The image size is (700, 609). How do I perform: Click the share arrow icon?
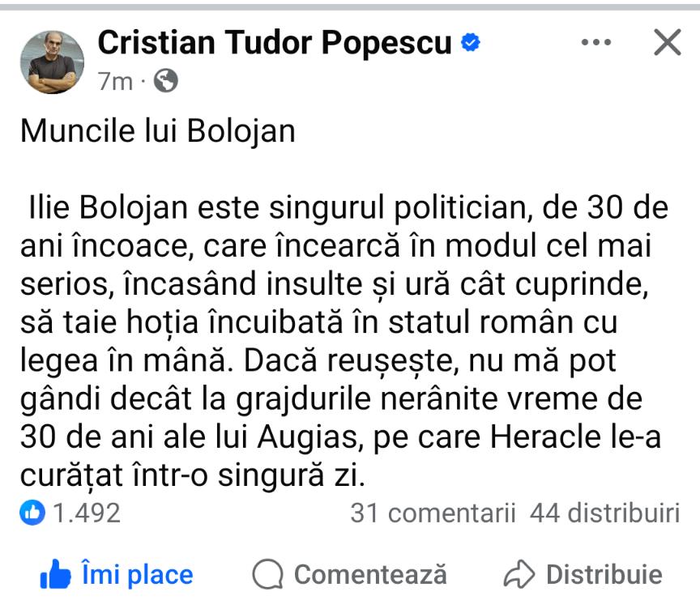[519, 575]
